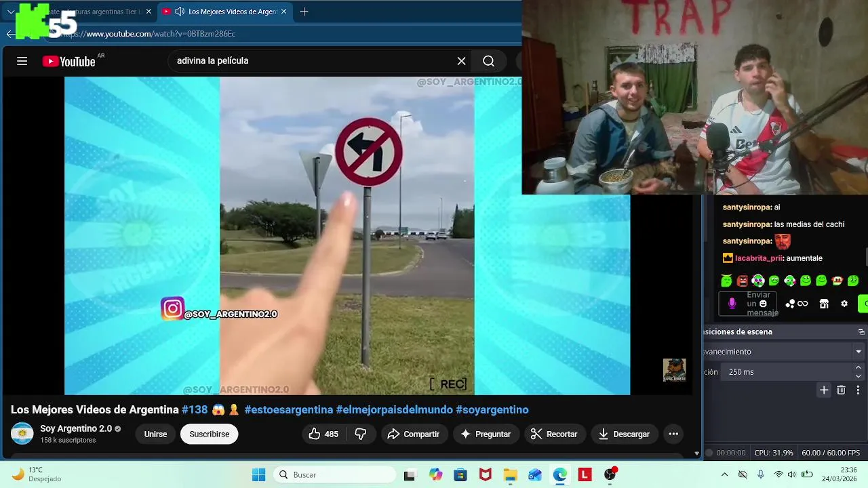Click the purple microphone icon in chat
The height and width of the screenshot is (488, 868).
point(732,304)
